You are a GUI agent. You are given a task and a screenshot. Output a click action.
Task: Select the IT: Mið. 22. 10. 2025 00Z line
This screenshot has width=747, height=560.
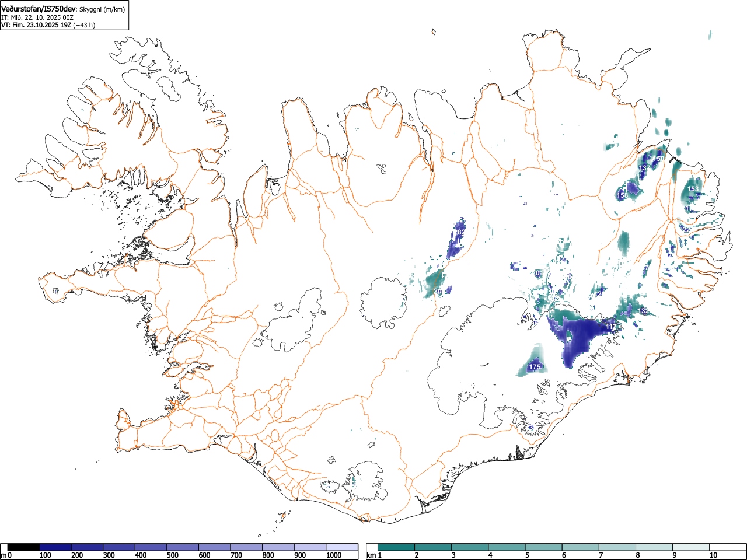click(37, 17)
